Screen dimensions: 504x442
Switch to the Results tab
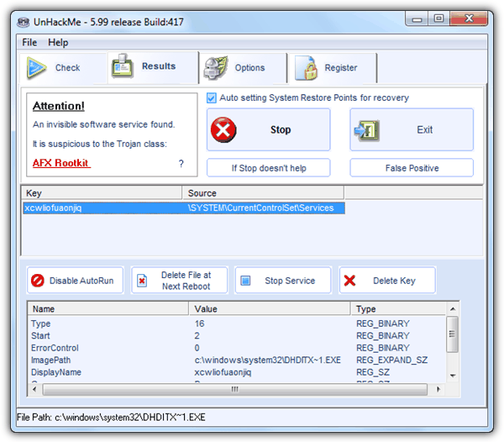153,67
